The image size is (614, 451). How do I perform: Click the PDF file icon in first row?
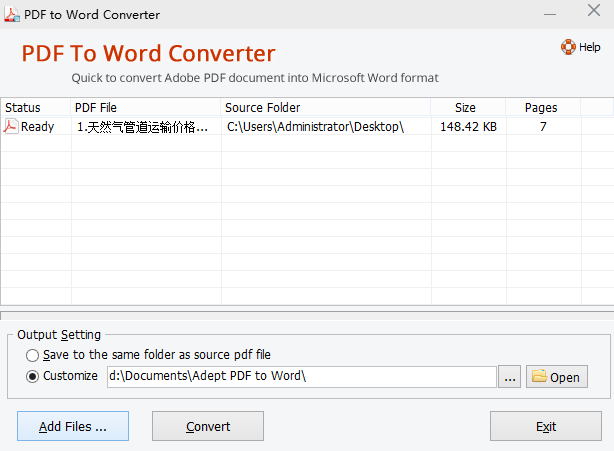(x=11, y=127)
